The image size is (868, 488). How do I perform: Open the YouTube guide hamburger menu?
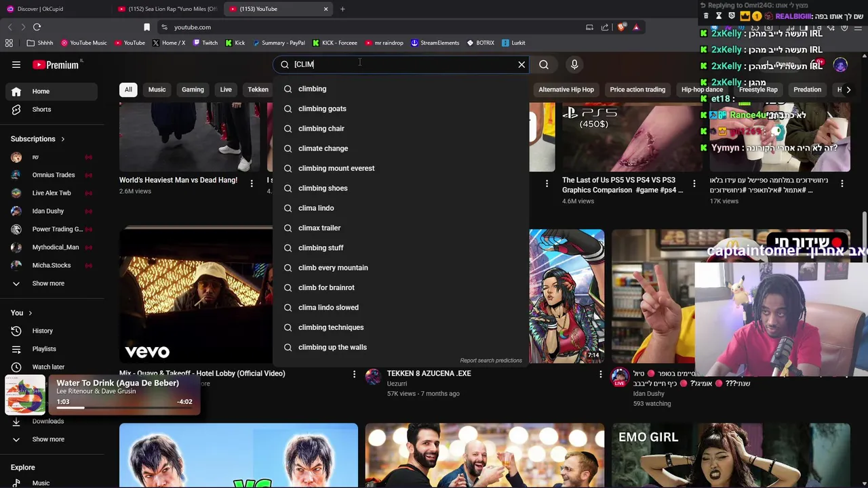pos(16,64)
